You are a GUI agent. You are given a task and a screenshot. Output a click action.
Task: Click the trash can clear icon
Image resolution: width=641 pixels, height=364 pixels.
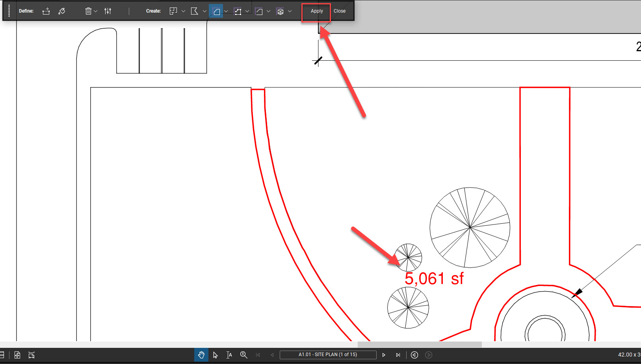[x=88, y=11]
